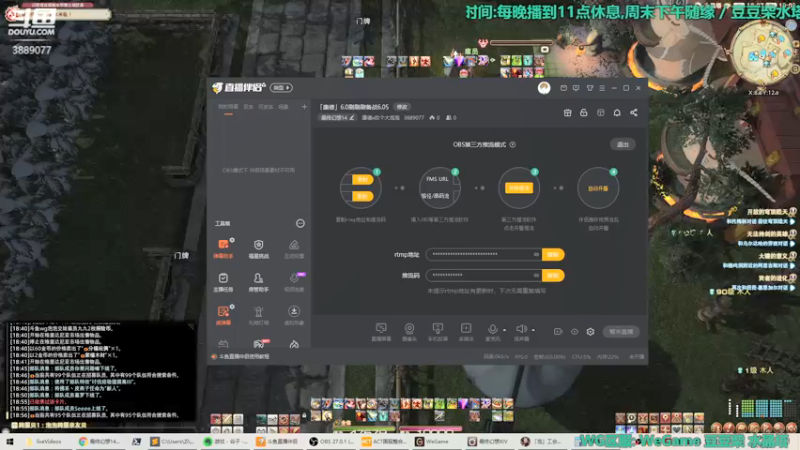This screenshot has height=450, width=800.
Task: Switch to the ACT taskbar item
Action: click(x=384, y=441)
